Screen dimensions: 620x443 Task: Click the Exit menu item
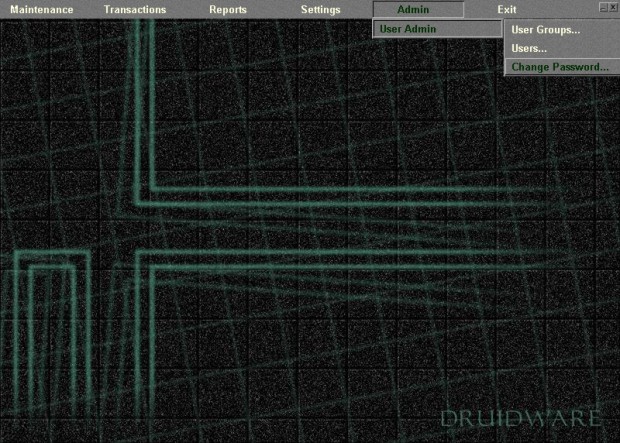(507, 9)
